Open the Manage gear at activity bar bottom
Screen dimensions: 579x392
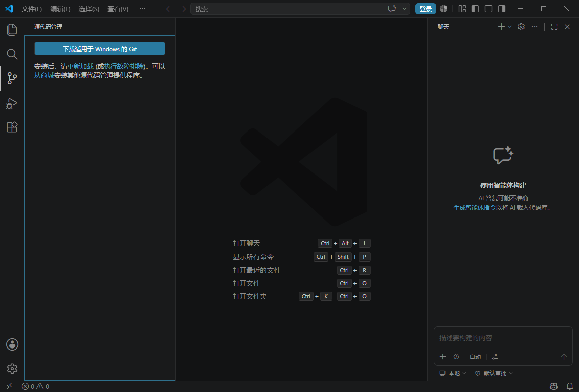pyautogui.click(x=12, y=368)
